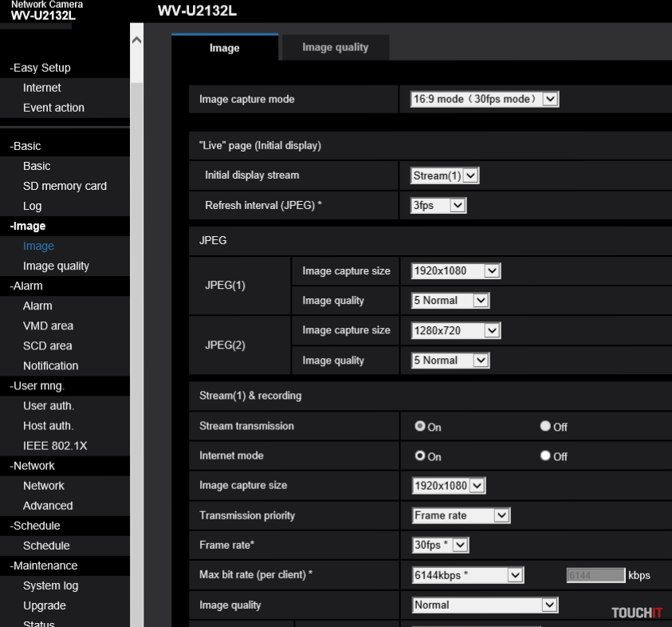Open the Initial display stream dropdown
The image size is (672, 627).
[444, 175]
